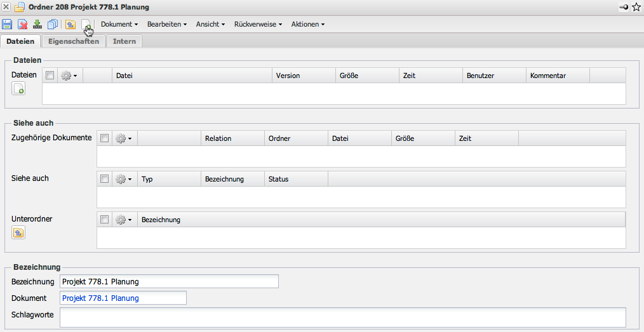Click into the Schlagworte input field
The image size is (644, 332).
[x=342, y=317]
